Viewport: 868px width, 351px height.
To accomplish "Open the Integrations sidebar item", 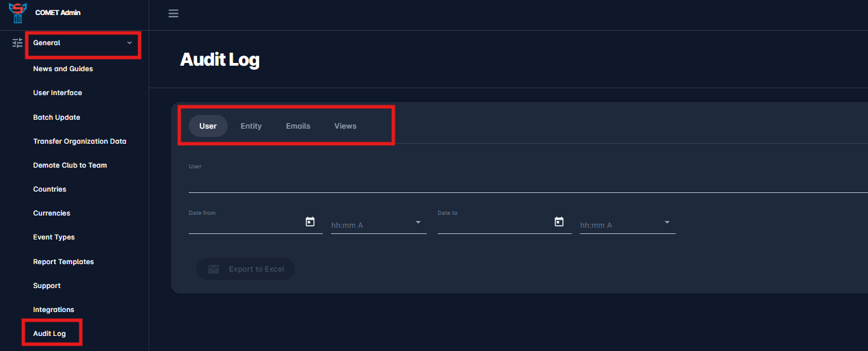I will click(x=53, y=310).
